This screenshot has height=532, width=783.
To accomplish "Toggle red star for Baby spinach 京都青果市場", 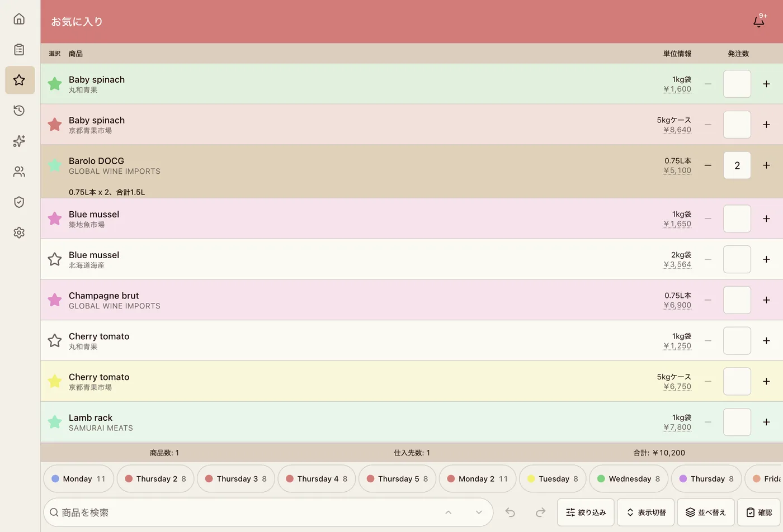I will click(x=55, y=125).
